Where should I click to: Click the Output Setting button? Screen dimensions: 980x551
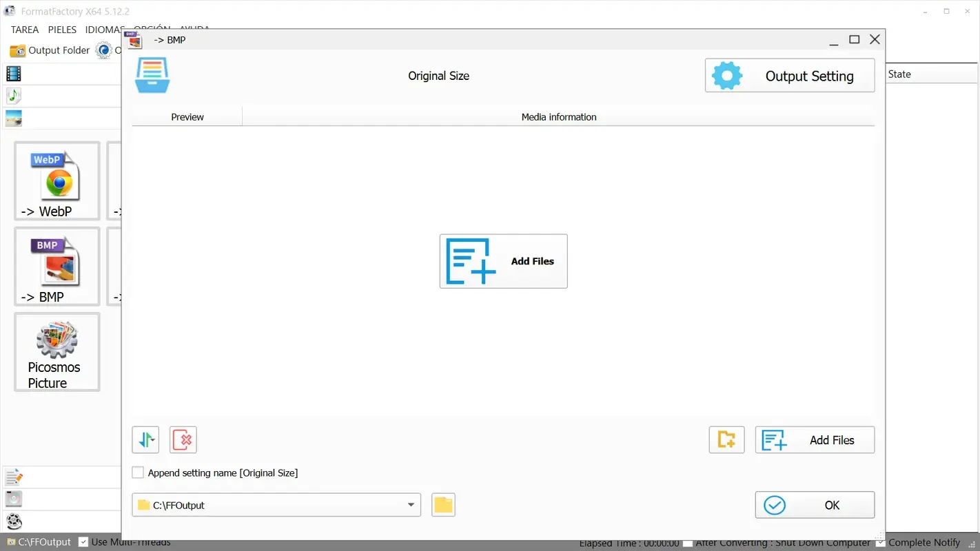tap(789, 75)
